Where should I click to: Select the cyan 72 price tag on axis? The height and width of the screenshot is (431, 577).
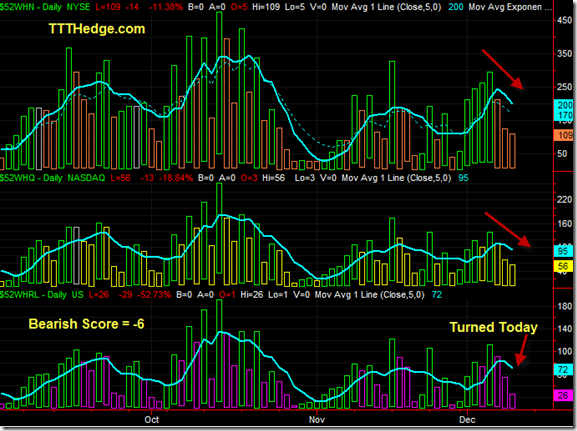click(x=563, y=370)
